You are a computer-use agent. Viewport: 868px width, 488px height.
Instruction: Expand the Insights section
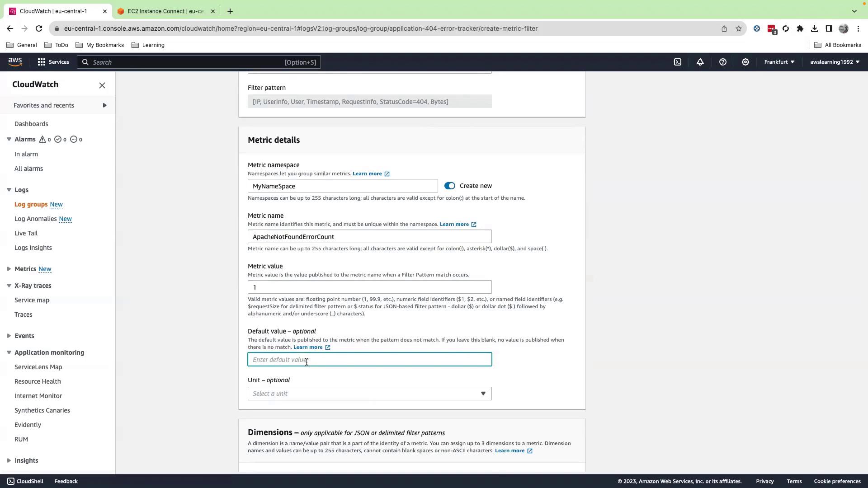(x=9, y=460)
